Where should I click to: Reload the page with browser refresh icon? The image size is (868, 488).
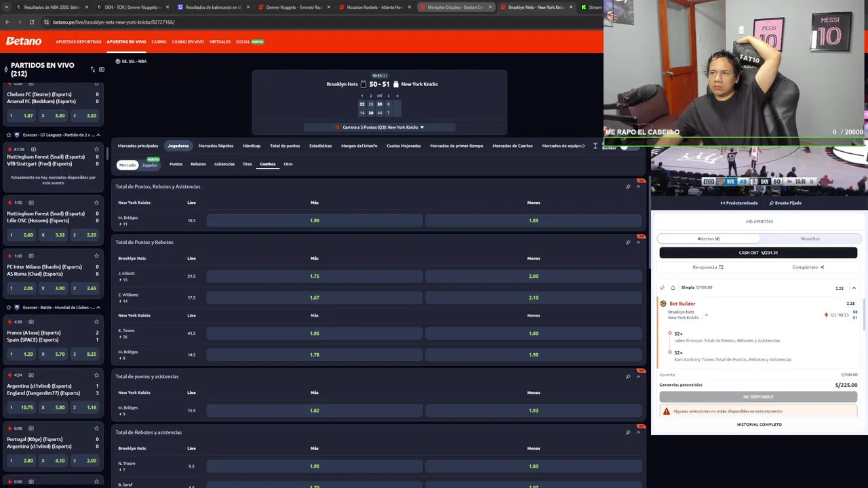pyautogui.click(x=31, y=22)
